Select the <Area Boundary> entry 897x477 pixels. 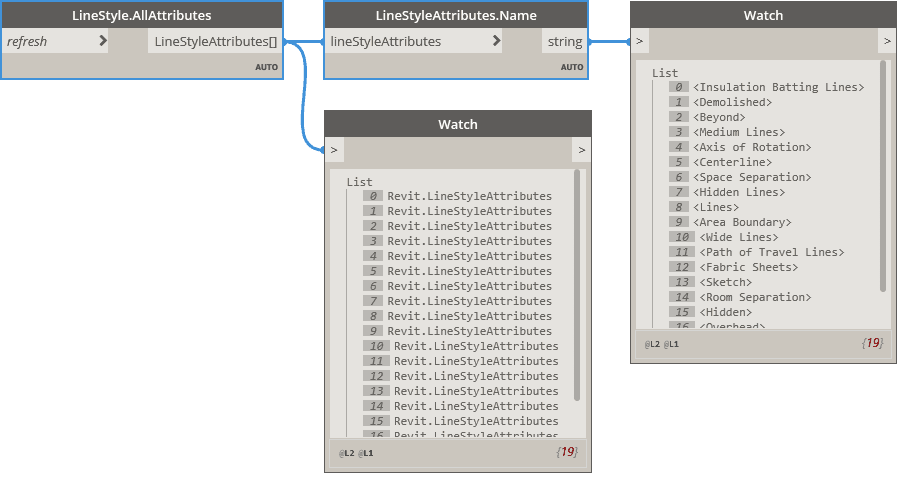click(x=743, y=222)
